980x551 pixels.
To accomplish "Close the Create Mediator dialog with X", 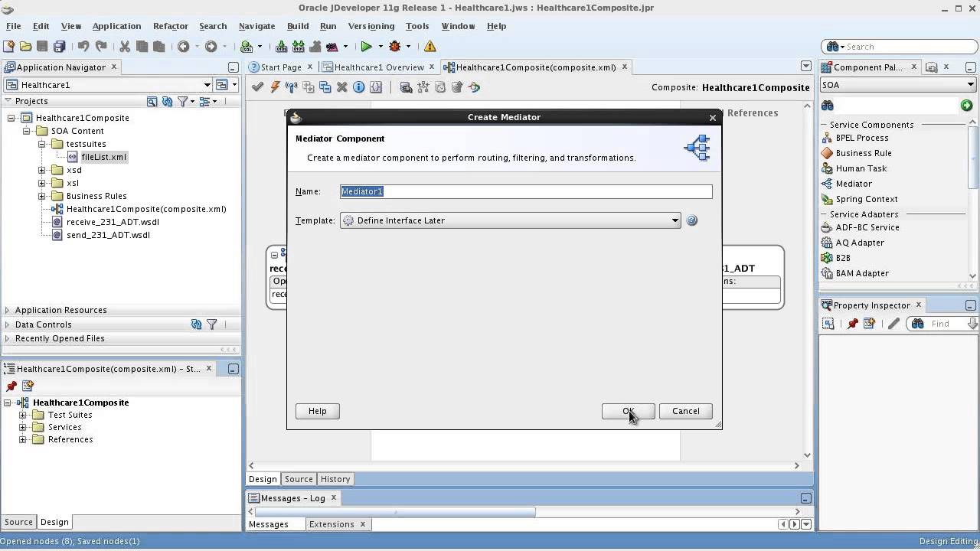I will 713,118.
